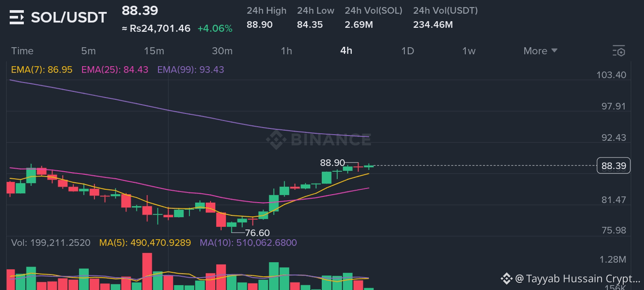Switch to the 1D interval

pos(407,51)
